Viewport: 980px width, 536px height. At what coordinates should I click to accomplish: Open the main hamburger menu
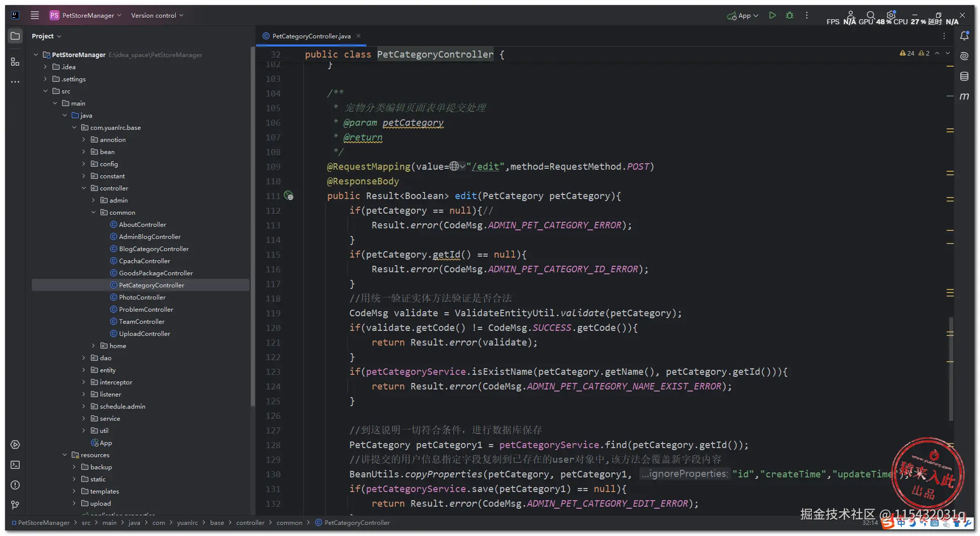click(35, 15)
